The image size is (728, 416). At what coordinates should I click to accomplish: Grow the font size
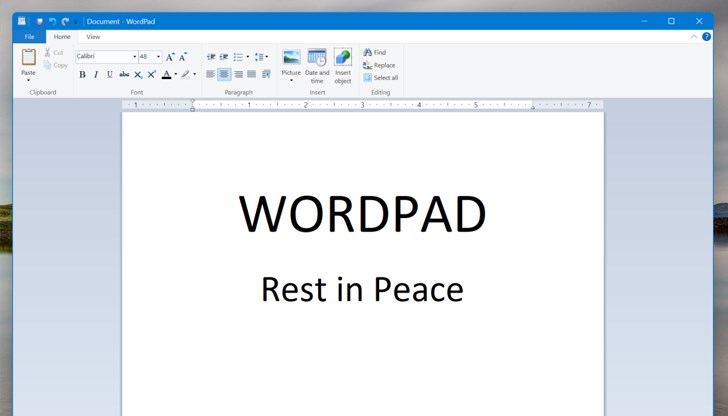click(x=170, y=57)
